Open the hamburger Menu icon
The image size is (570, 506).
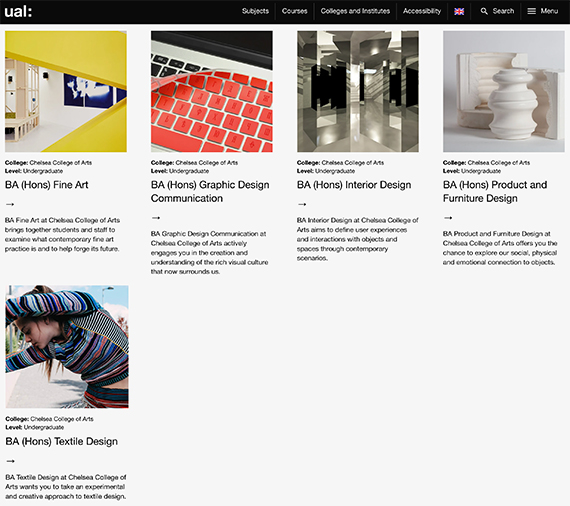531,11
